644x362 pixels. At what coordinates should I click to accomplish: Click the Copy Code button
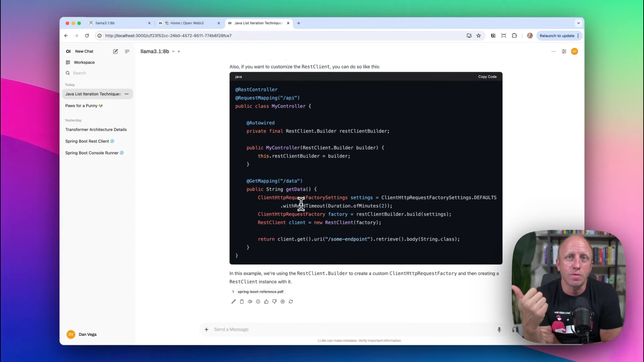click(x=487, y=77)
